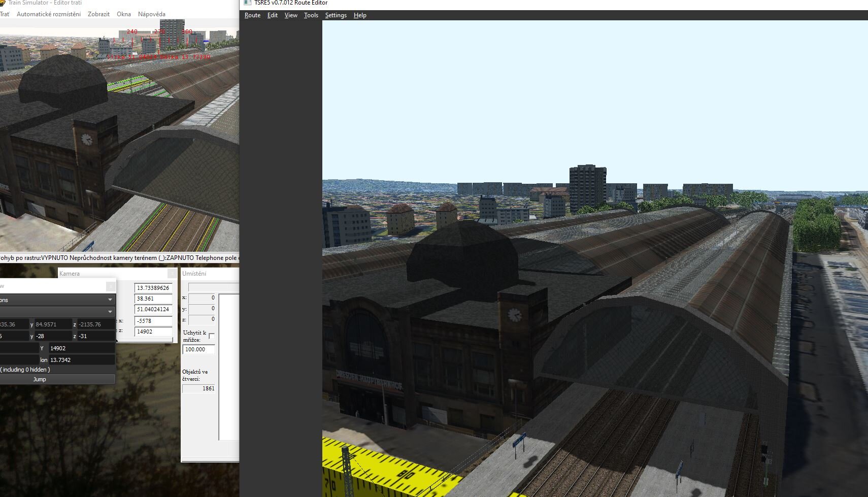Click the status bar text 'Neprůchodnost kamery terénem'
The height and width of the screenshot is (497, 868).
(114, 258)
